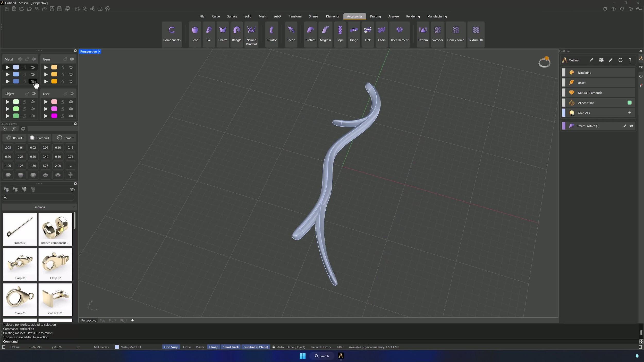Viewport: 644px width, 362px height.
Task: Launch the Curator tool
Action: [272, 34]
